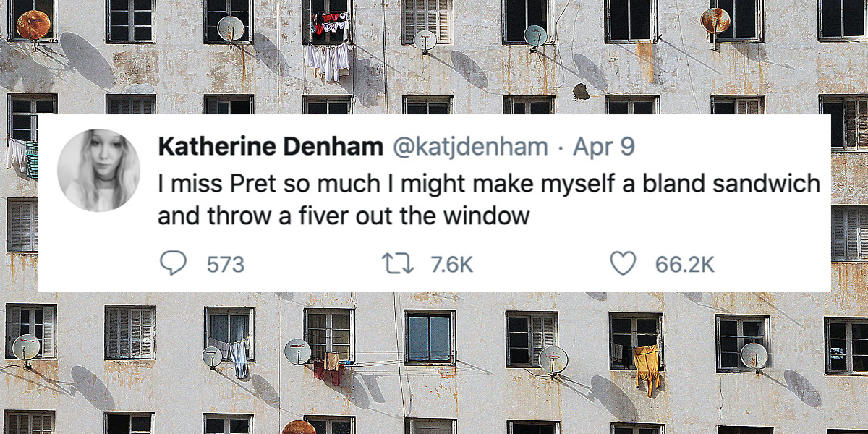Open the @katjdenham handle link

pos(469,147)
